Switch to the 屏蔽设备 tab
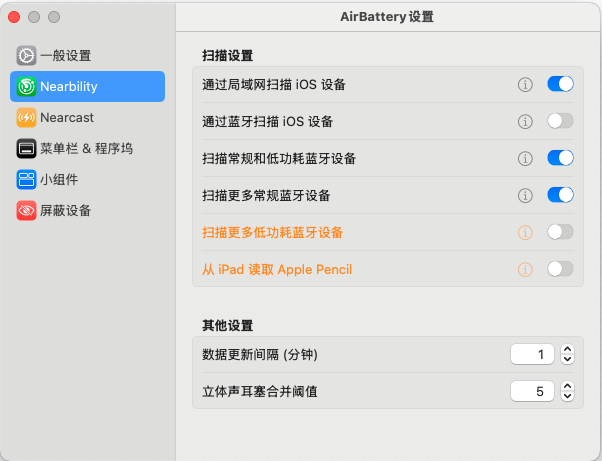Screen dimensions: 602x461 click(65, 210)
